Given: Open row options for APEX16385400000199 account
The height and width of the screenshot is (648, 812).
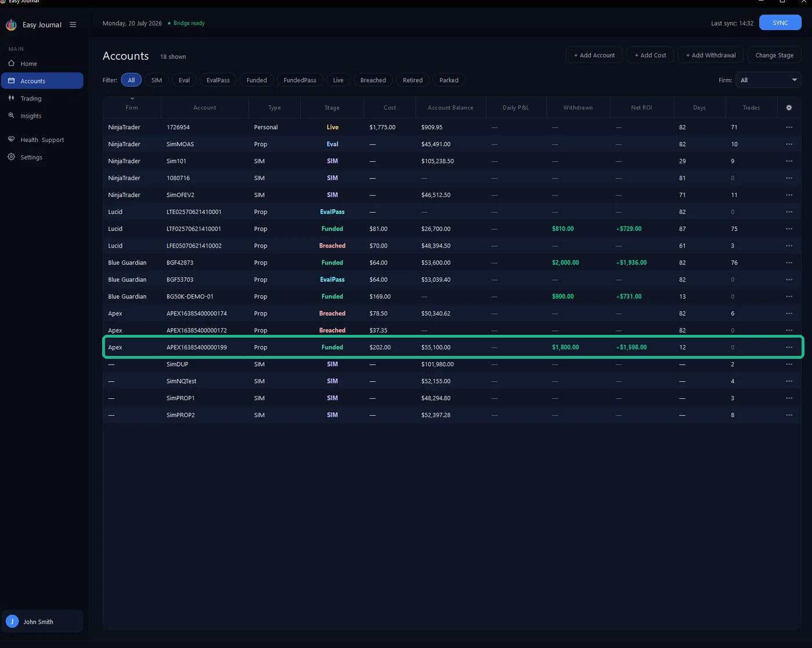Looking at the screenshot, I should 789,347.
